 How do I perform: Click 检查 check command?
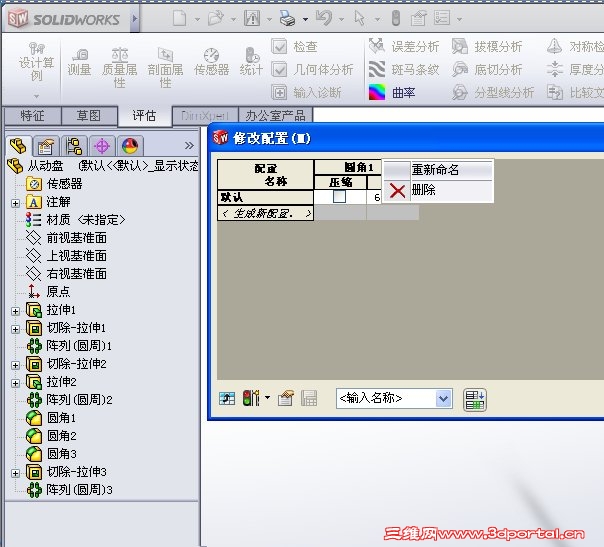(x=295, y=47)
